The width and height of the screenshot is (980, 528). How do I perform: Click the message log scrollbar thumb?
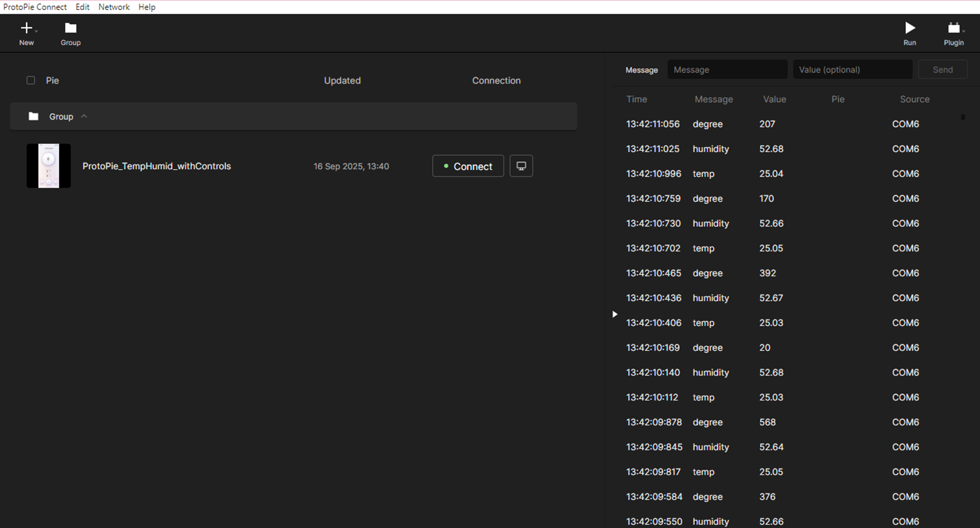click(x=963, y=117)
